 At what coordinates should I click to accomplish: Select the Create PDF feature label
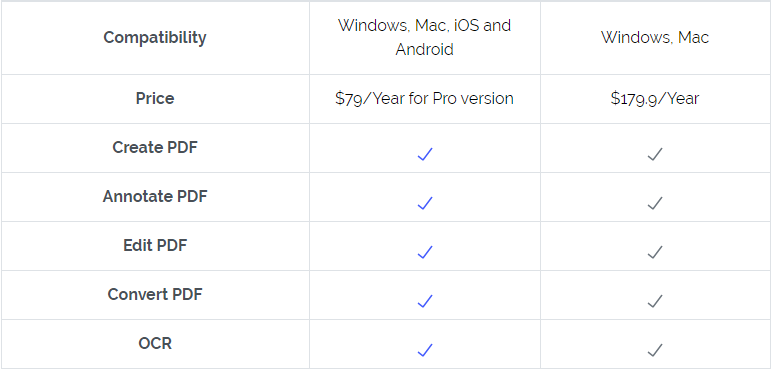pos(155,147)
